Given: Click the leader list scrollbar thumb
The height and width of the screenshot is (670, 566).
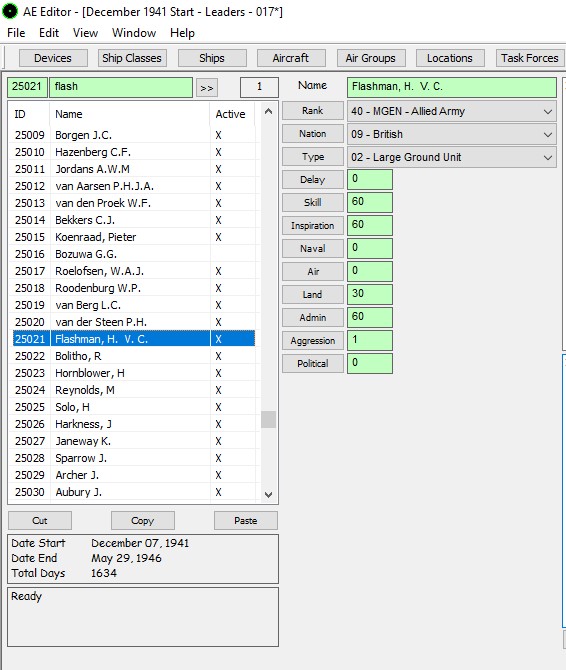Looking at the screenshot, I should [x=268, y=420].
